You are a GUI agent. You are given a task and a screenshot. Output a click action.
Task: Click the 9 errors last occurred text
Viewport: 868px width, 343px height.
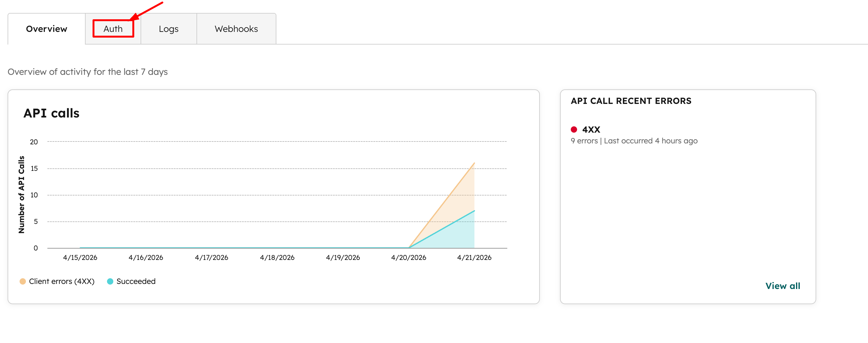[634, 141]
